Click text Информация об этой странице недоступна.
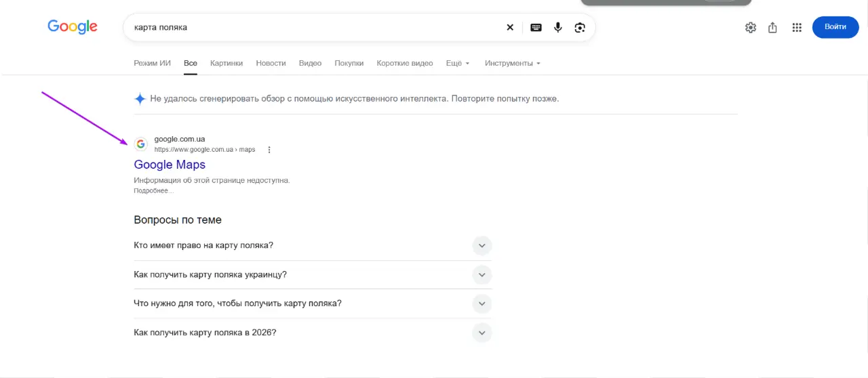This screenshot has height=378, width=868. (x=212, y=181)
